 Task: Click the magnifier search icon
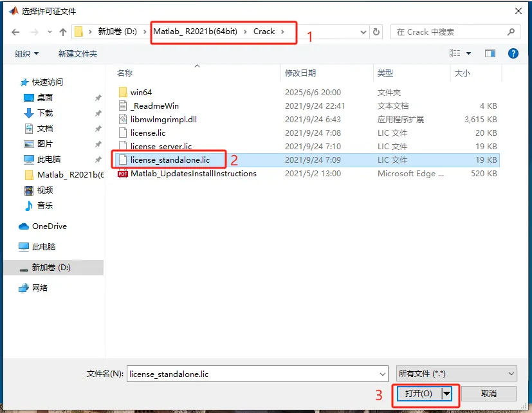(511, 32)
